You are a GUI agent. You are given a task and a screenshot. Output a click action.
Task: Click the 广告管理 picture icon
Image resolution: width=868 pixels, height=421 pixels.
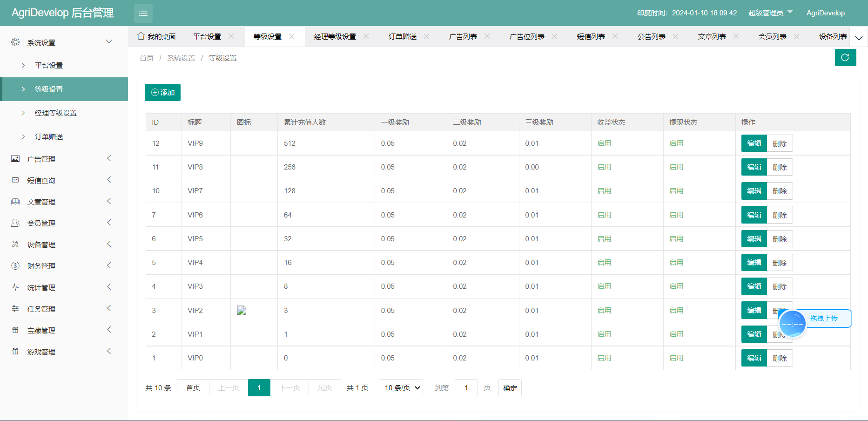point(15,159)
